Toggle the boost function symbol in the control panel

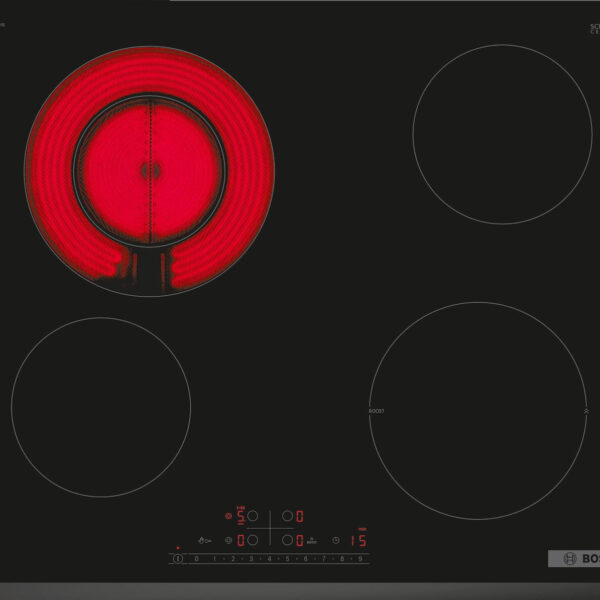pyautogui.click(x=311, y=540)
